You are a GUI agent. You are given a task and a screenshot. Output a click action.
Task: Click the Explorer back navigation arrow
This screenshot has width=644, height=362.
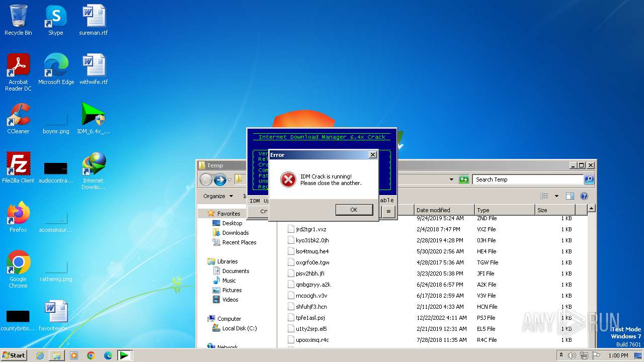coord(206,179)
